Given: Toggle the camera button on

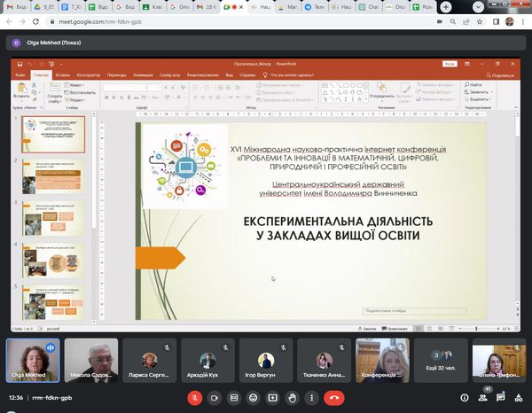Looking at the screenshot, I should [214, 399].
